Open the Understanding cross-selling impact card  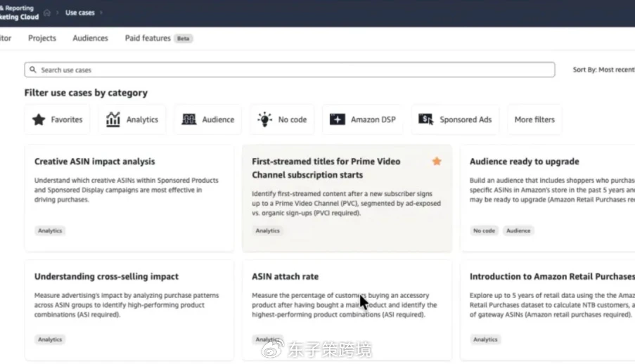(x=106, y=277)
